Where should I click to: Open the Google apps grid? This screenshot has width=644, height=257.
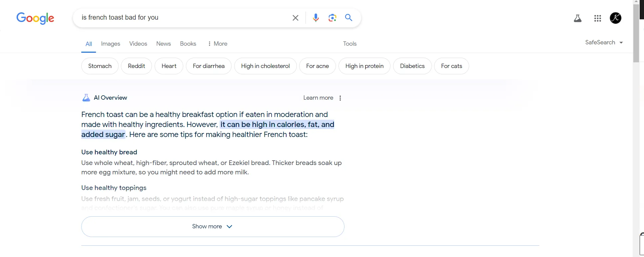pyautogui.click(x=597, y=18)
